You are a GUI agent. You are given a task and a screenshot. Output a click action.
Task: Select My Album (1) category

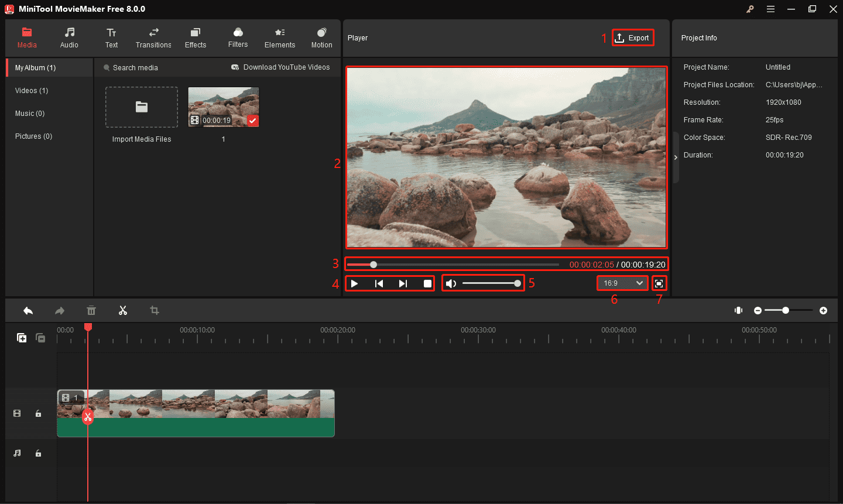[x=50, y=68]
